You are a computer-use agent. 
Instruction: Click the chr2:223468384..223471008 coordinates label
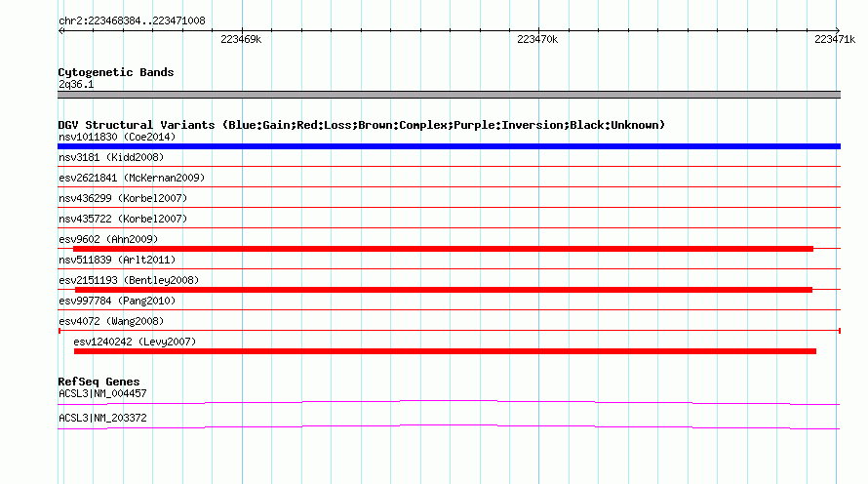click(132, 20)
